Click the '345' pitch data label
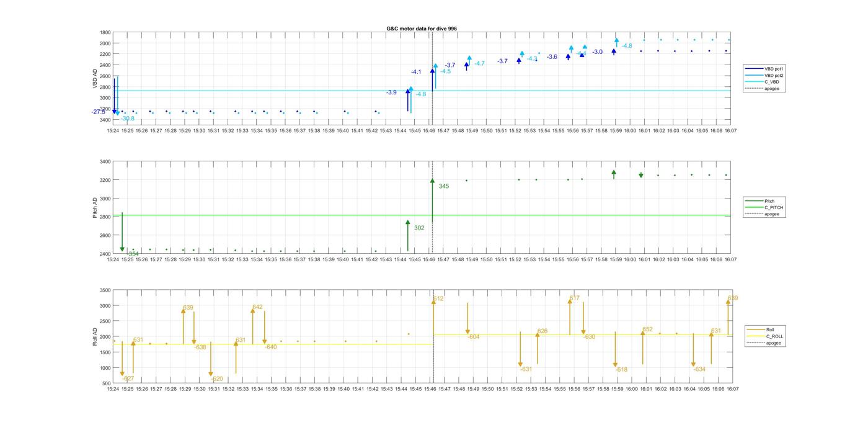This screenshot has width=868, height=430. click(444, 186)
